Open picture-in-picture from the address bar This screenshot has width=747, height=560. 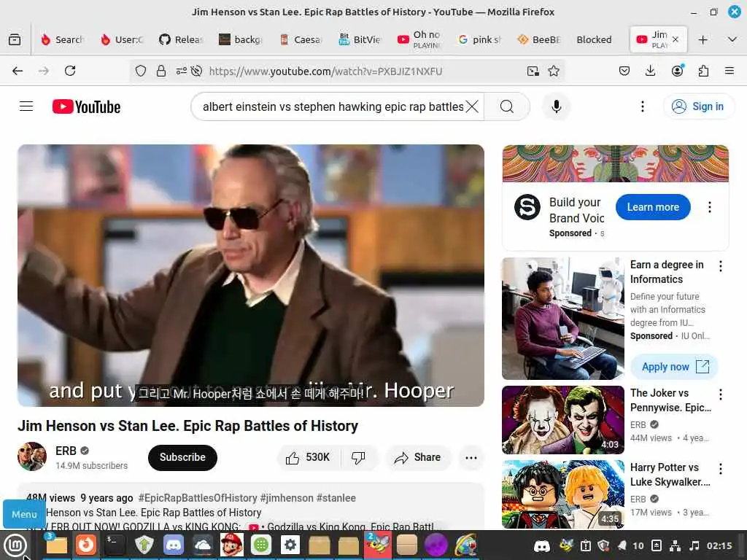pos(533,71)
